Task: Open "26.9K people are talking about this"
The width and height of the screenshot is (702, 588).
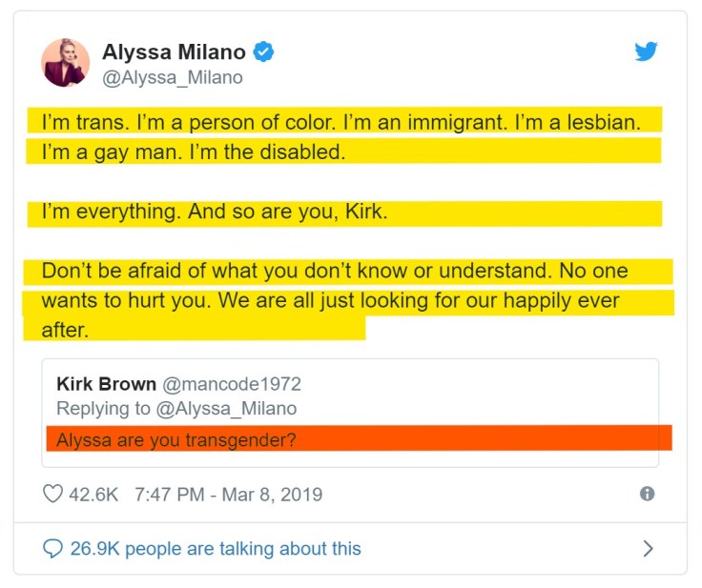Action: [216, 548]
